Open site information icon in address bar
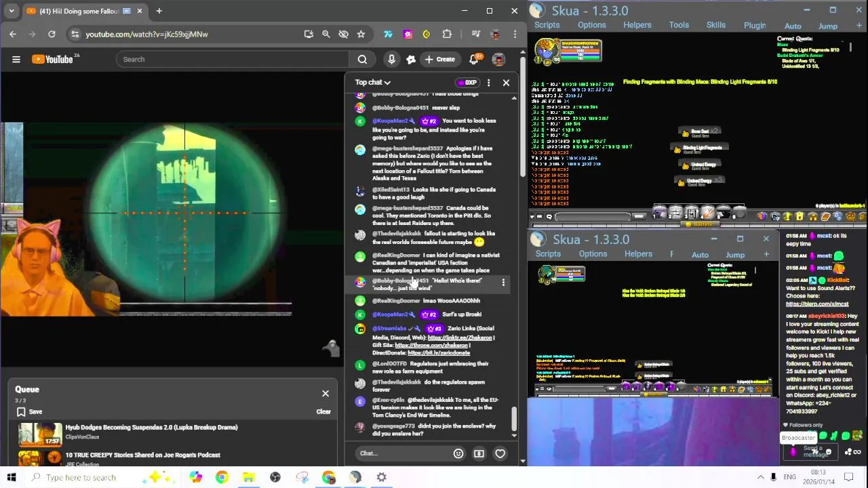 point(75,34)
